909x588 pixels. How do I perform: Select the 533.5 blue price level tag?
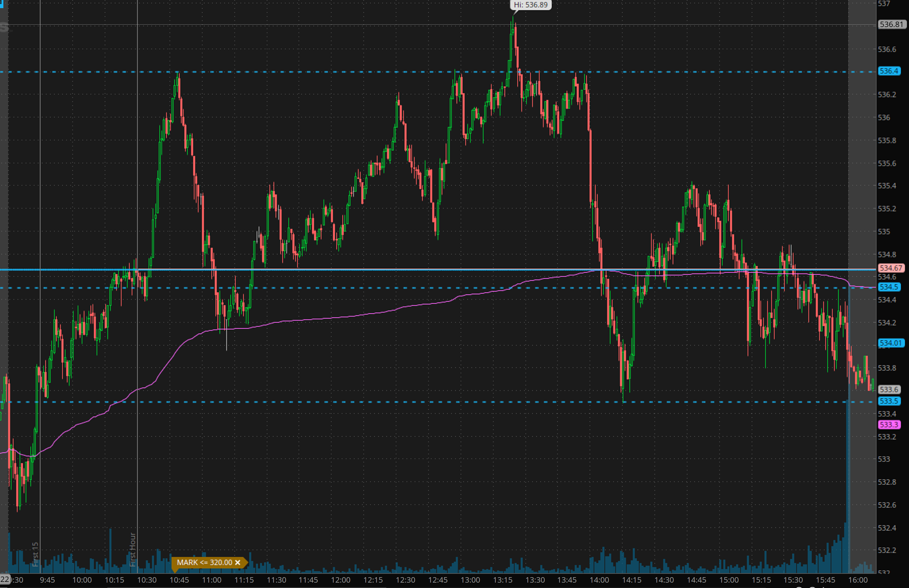click(889, 401)
